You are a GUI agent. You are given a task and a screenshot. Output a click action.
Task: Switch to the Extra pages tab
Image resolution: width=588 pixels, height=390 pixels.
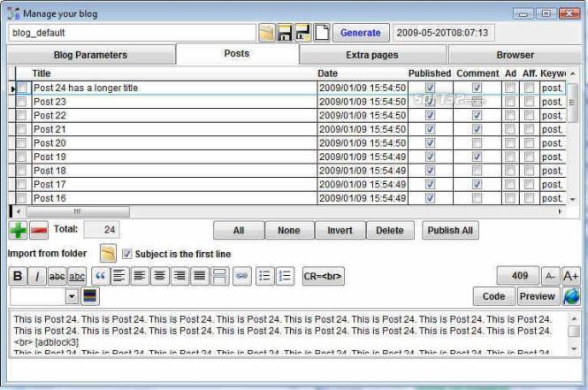[x=372, y=55]
